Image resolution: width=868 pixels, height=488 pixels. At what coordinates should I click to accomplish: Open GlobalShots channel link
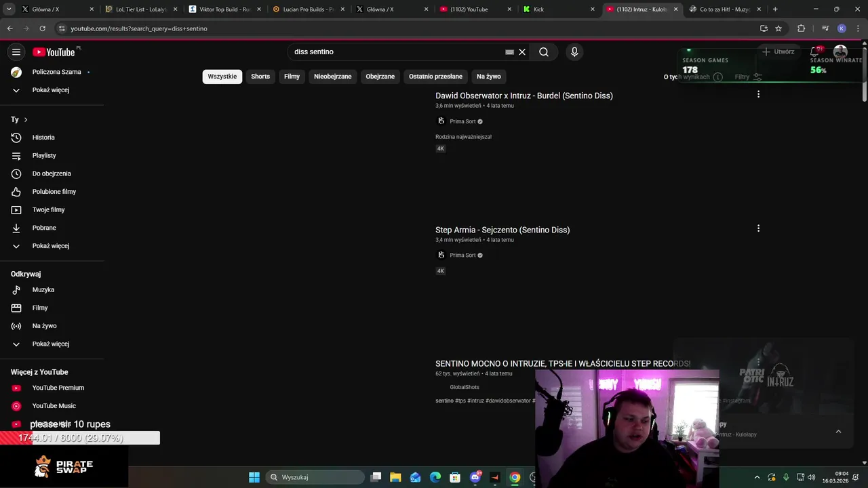[465, 387]
